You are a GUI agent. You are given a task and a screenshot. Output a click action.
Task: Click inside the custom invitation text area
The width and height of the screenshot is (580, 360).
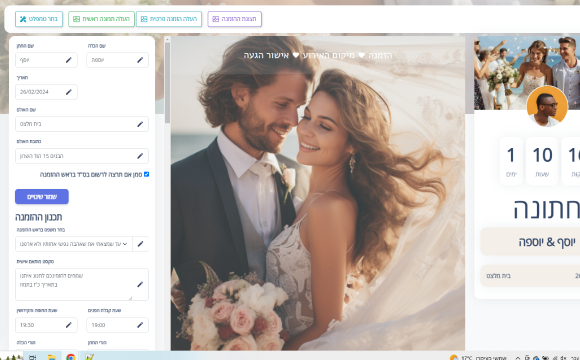pyautogui.click(x=82, y=284)
